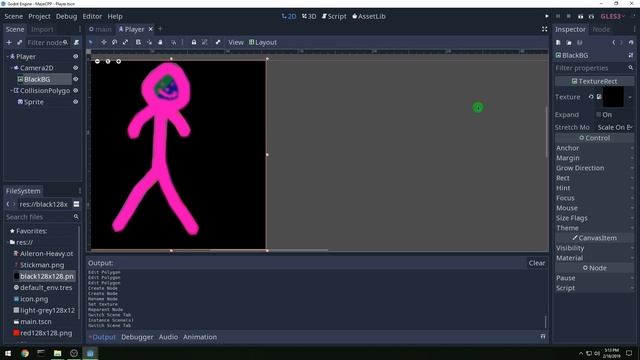Click the pivot tool icon in the viewport toolbar
Screen dimensions: 640x360
pos(149,42)
